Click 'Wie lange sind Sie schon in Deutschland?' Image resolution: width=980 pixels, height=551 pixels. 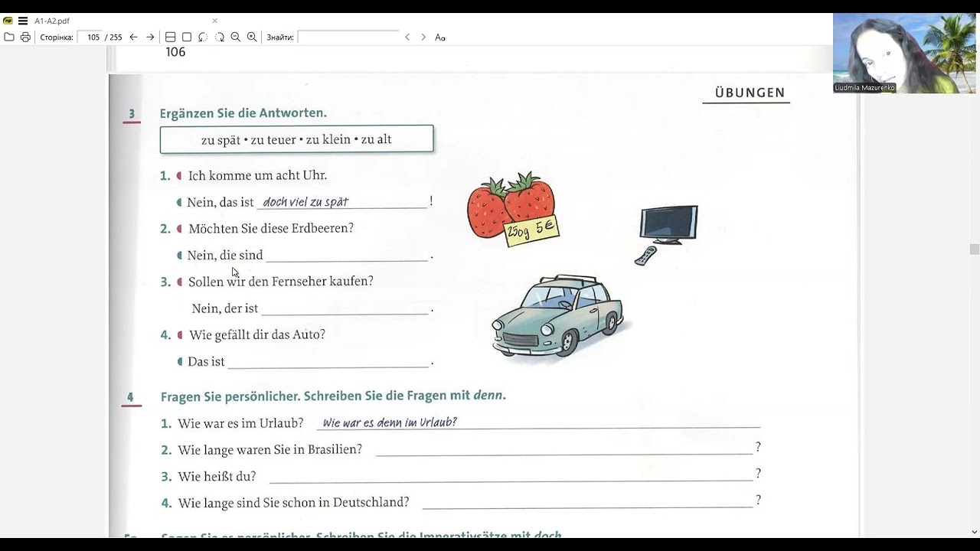293,503
